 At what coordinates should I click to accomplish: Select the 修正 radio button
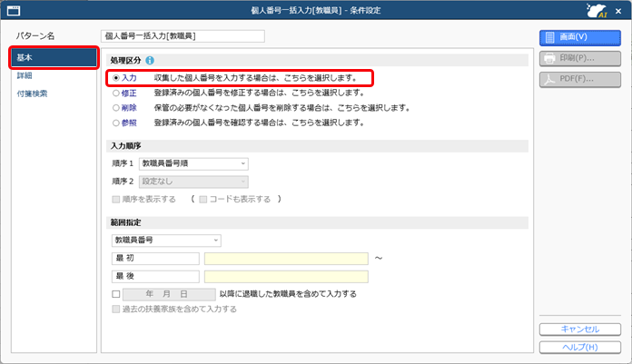116,93
